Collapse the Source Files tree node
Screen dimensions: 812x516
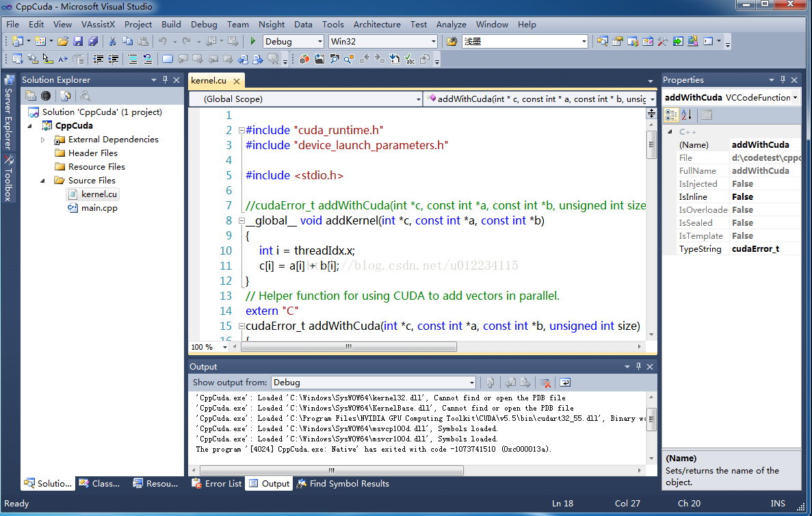click(43, 181)
